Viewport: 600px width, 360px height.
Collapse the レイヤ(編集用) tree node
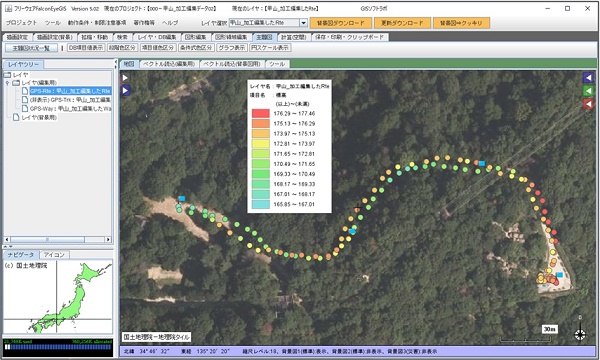pyautogui.click(x=7, y=83)
